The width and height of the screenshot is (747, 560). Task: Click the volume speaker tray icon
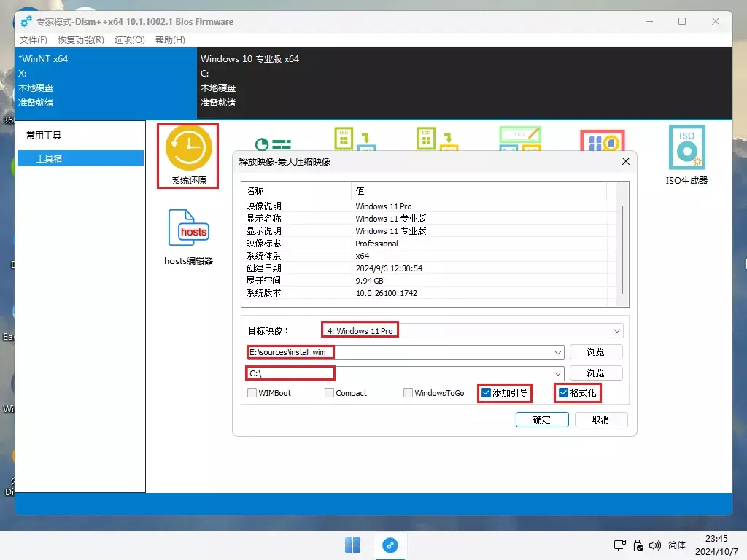point(655,545)
